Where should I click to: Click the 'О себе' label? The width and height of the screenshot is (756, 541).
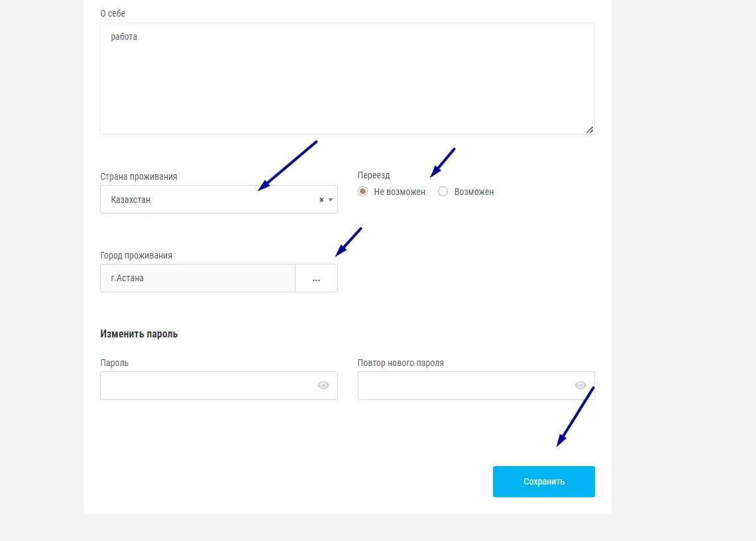pyautogui.click(x=113, y=13)
